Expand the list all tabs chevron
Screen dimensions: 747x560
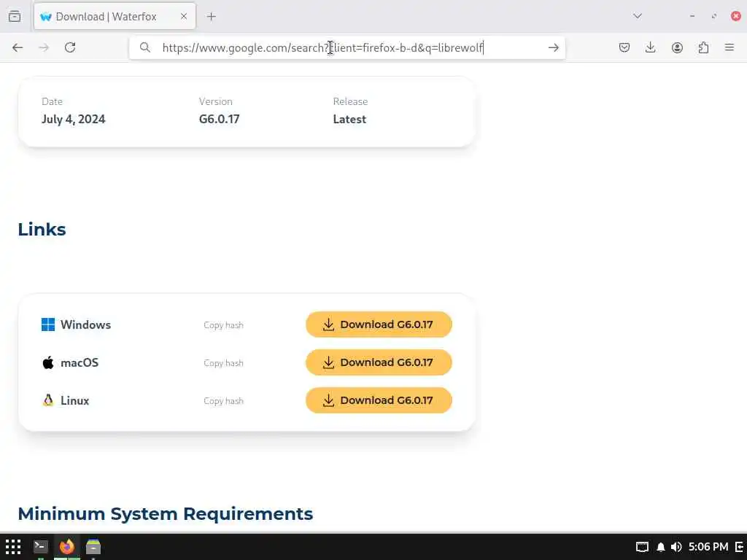tap(638, 16)
